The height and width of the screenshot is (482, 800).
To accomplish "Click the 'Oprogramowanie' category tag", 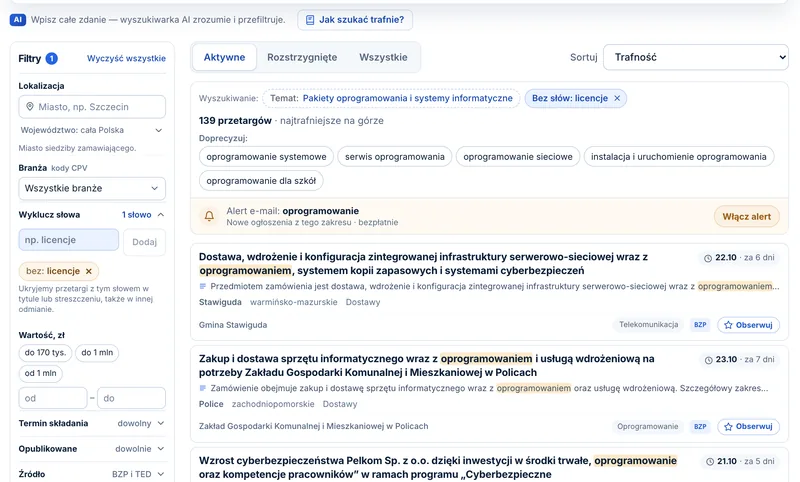I will click(647, 426).
